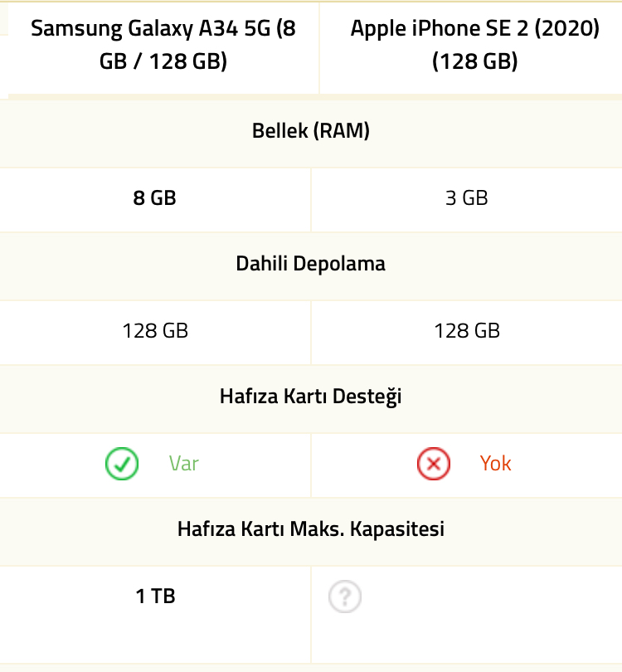622x672 pixels.
Task: Click the green Var text
Action: tap(184, 463)
